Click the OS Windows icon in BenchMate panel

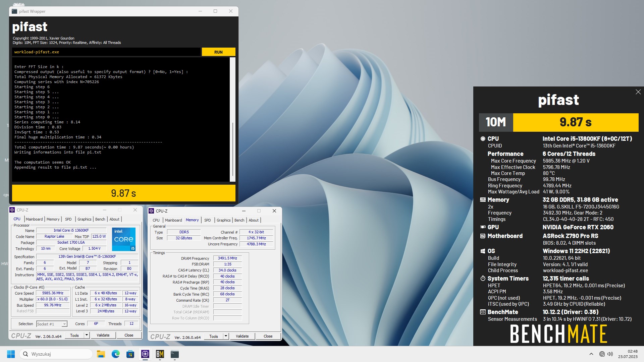tap(483, 251)
